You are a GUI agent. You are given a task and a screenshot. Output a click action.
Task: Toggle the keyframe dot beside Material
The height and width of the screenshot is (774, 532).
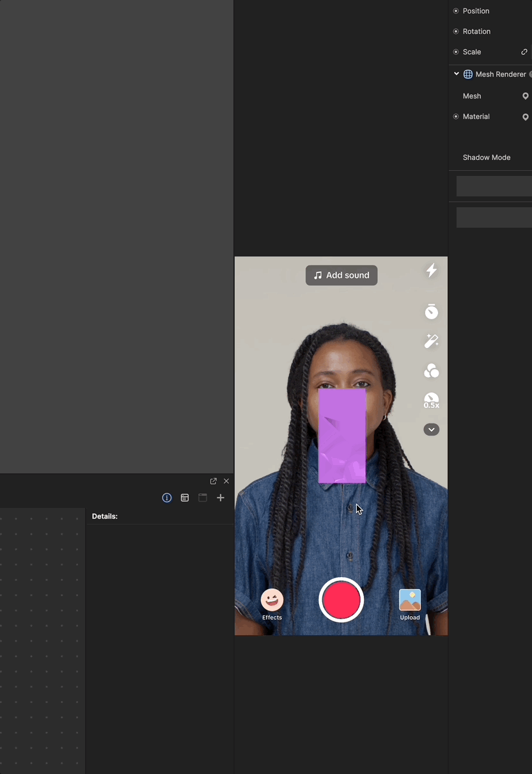coord(456,116)
